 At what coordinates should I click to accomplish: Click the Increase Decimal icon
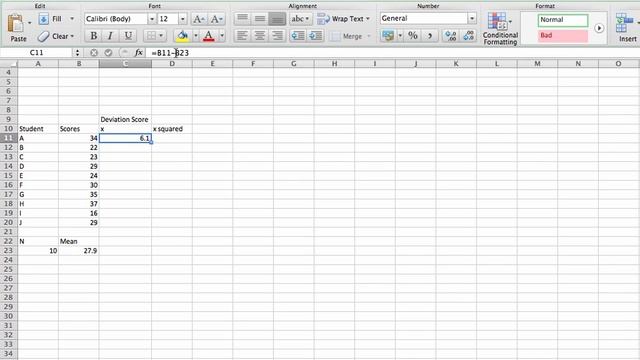coord(451,36)
